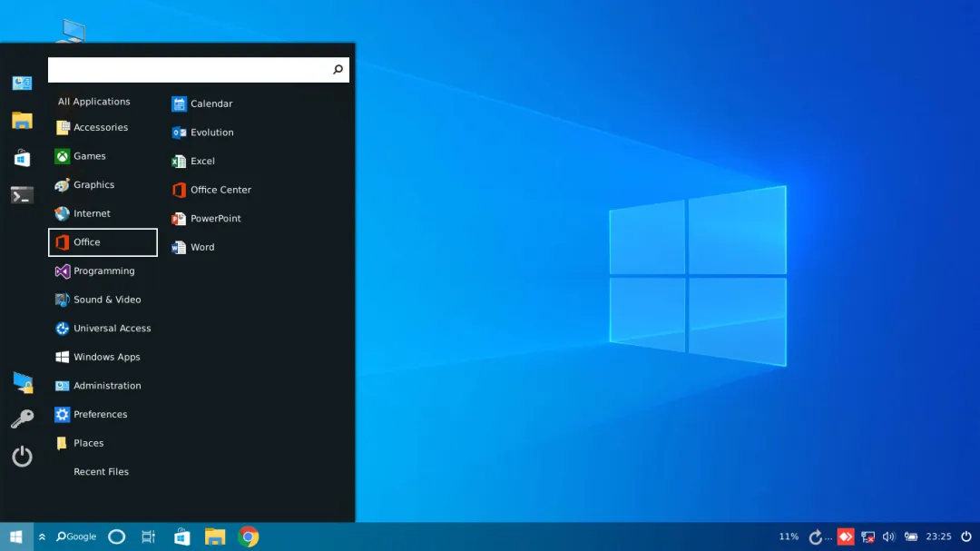Click the lock screen icon in sidebar
This screenshot has width=980, height=551.
[x=23, y=383]
